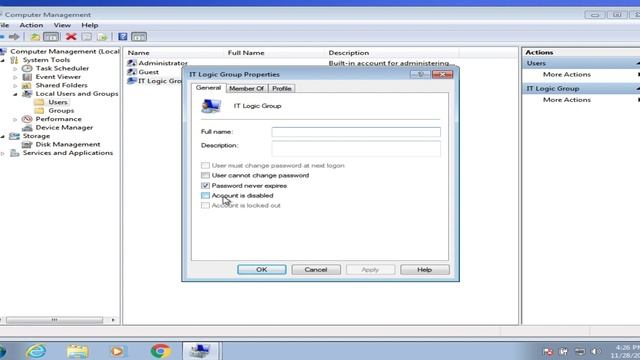This screenshot has width=640, height=360.
Task: Open the Action menu
Action: (x=31, y=25)
